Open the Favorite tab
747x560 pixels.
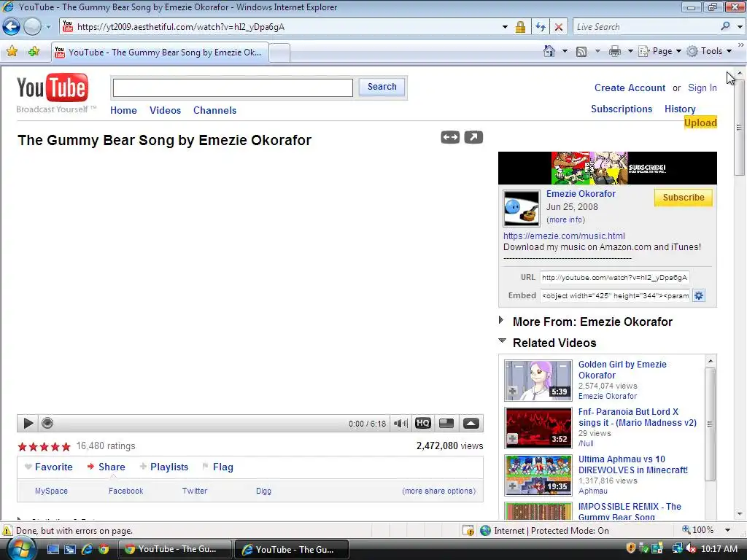pos(53,467)
